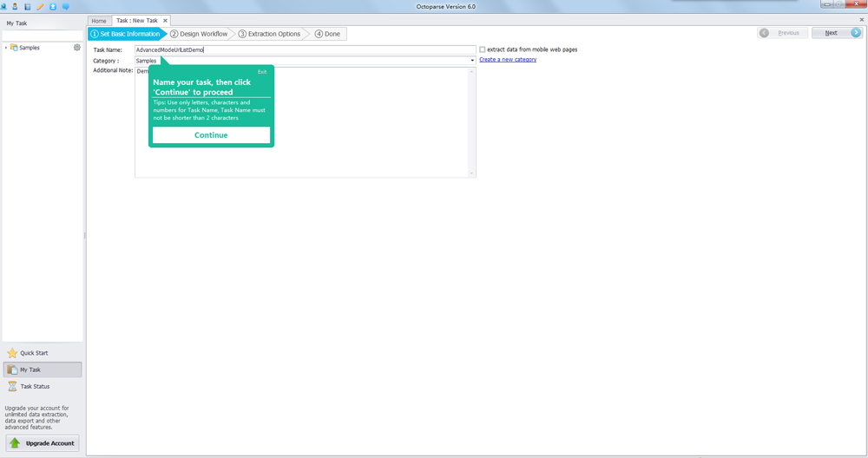Open the chat bubble icon

tap(65, 6)
